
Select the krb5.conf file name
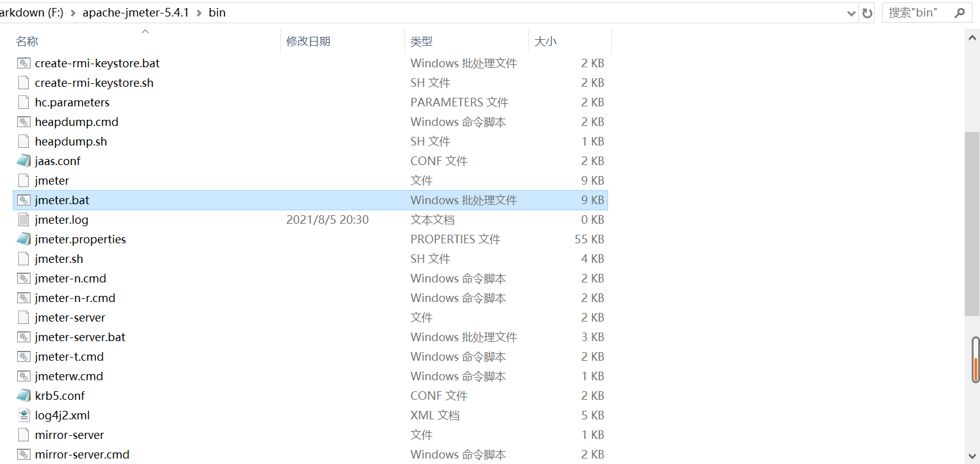point(60,396)
